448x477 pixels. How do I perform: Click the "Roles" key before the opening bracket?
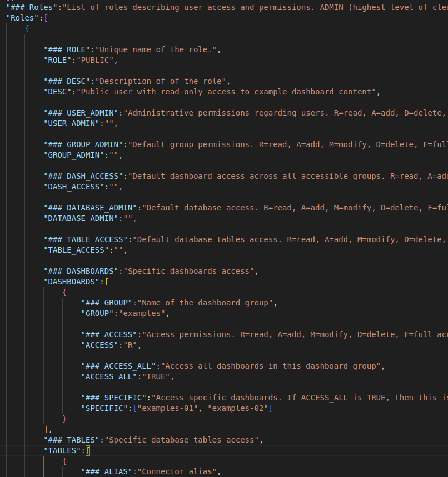24,18
